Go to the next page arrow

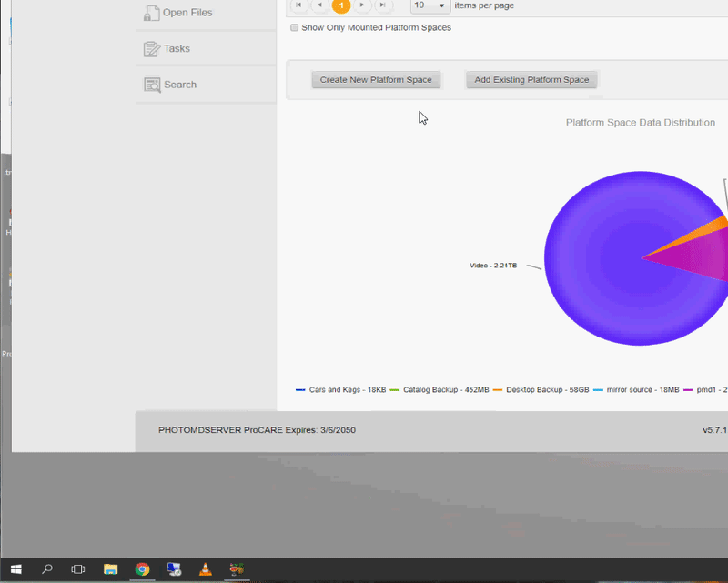coord(362,5)
